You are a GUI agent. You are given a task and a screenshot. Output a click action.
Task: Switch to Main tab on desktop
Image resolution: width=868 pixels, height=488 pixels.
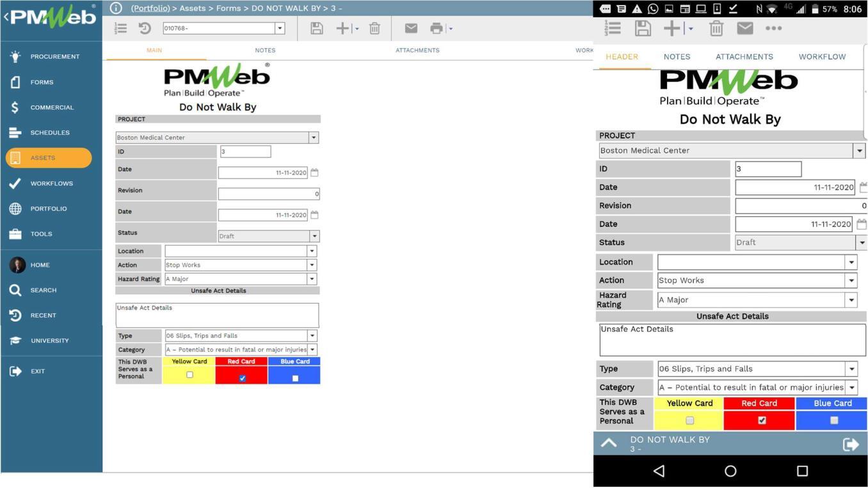[154, 50]
